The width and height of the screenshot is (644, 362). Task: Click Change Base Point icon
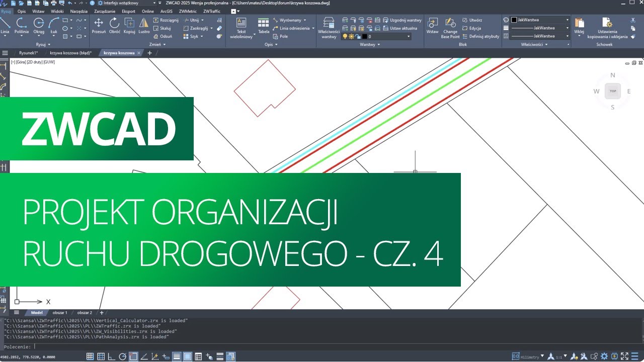pos(450,28)
